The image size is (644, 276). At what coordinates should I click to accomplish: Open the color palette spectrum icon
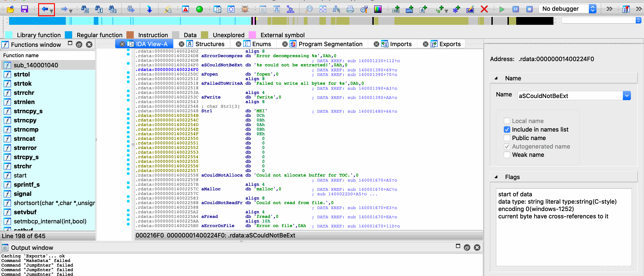(378, 9)
